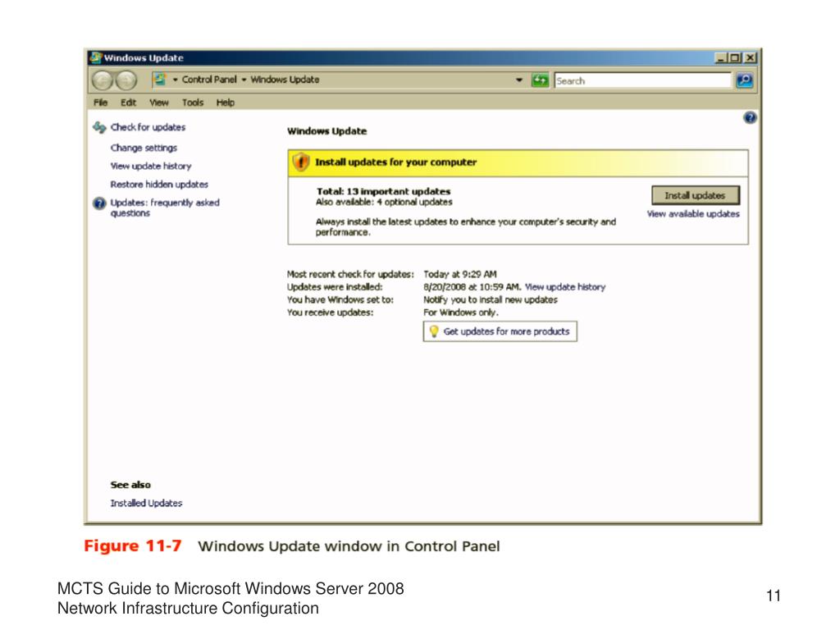Image resolution: width=840 pixels, height=630 pixels.
Task: Click the lightbulb icon beside Get updates
Action: point(434,331)
